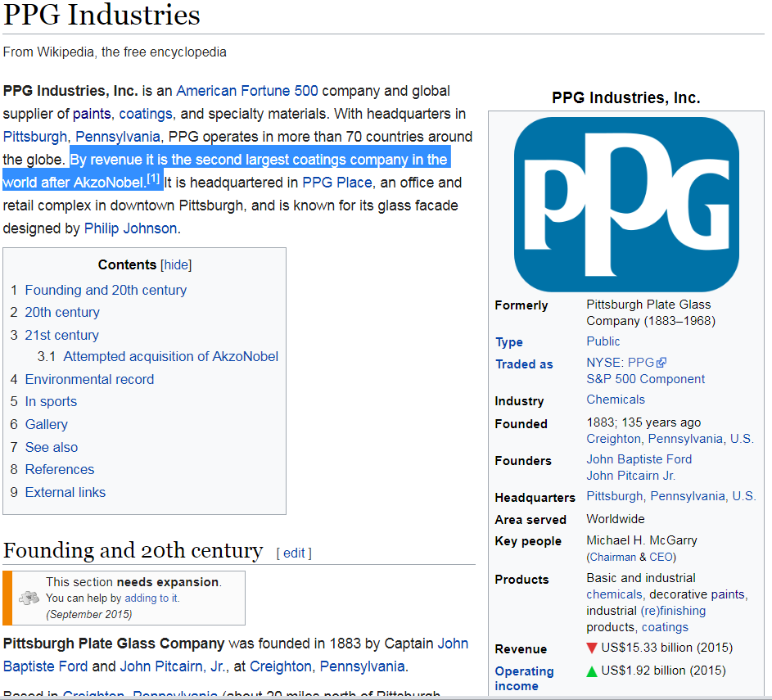Viewport: 772px width, 700px height.
Task: Click the external link icon next to NYSE: PPG
Action: [x=661, y=363]
